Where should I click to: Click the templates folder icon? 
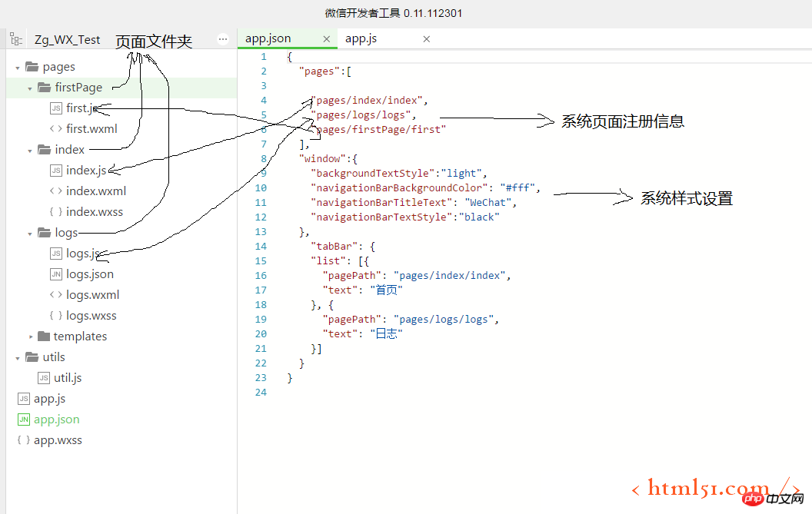[44, 337]
